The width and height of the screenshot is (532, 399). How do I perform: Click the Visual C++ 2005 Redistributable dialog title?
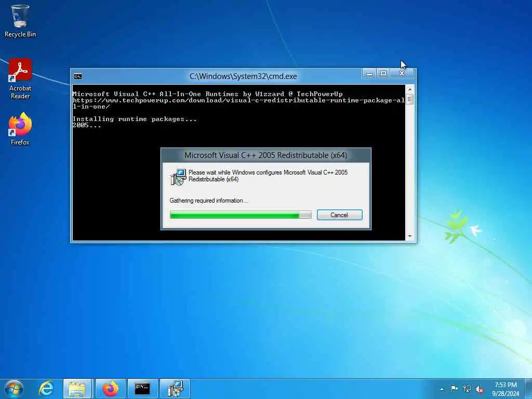[265, 155]
